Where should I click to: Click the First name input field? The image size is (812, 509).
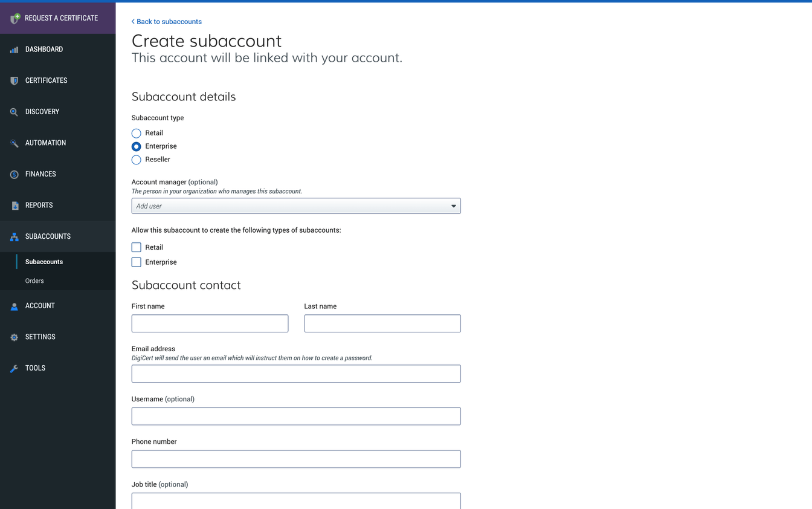coord(210,323)
